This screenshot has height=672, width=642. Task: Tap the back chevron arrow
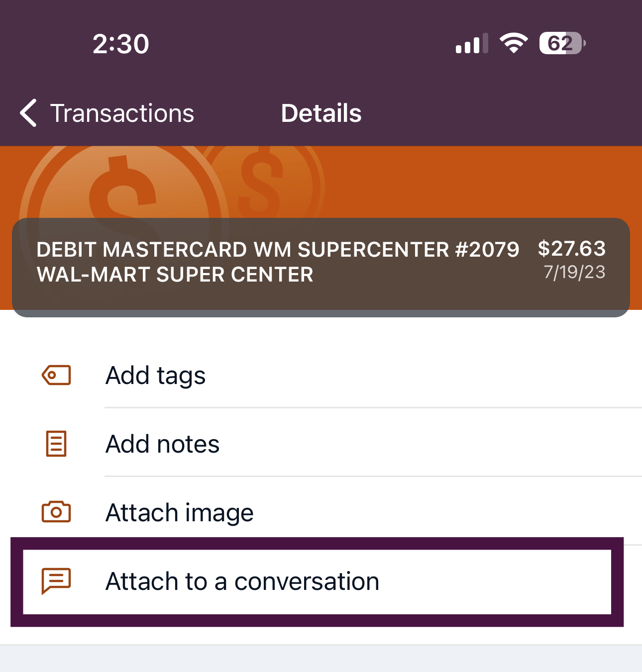pos(28,113)
